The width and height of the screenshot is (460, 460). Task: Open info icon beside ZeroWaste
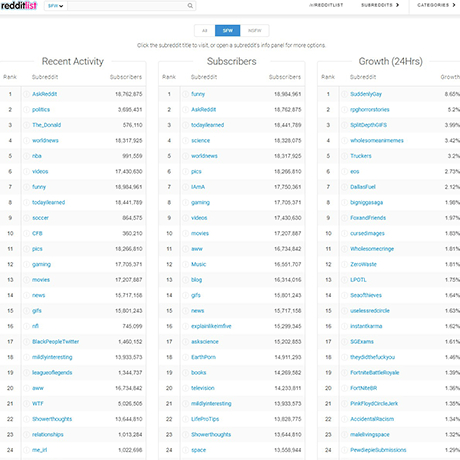[x=344, y=265]
